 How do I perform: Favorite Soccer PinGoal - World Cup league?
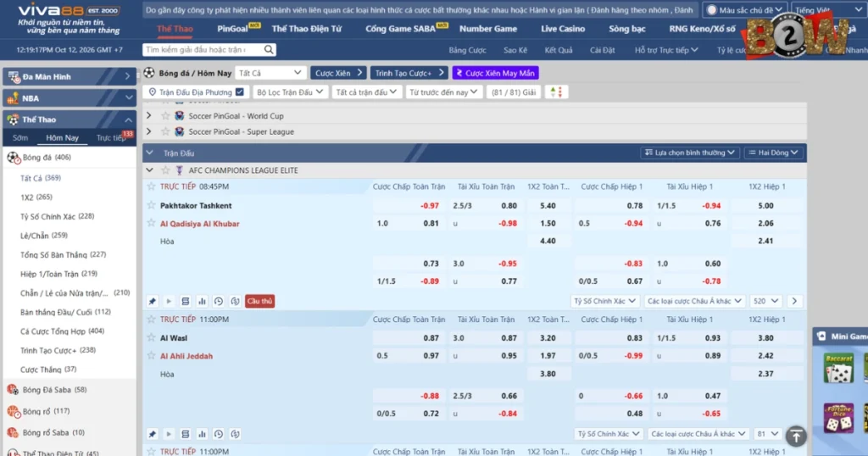(x=165, y=115)
